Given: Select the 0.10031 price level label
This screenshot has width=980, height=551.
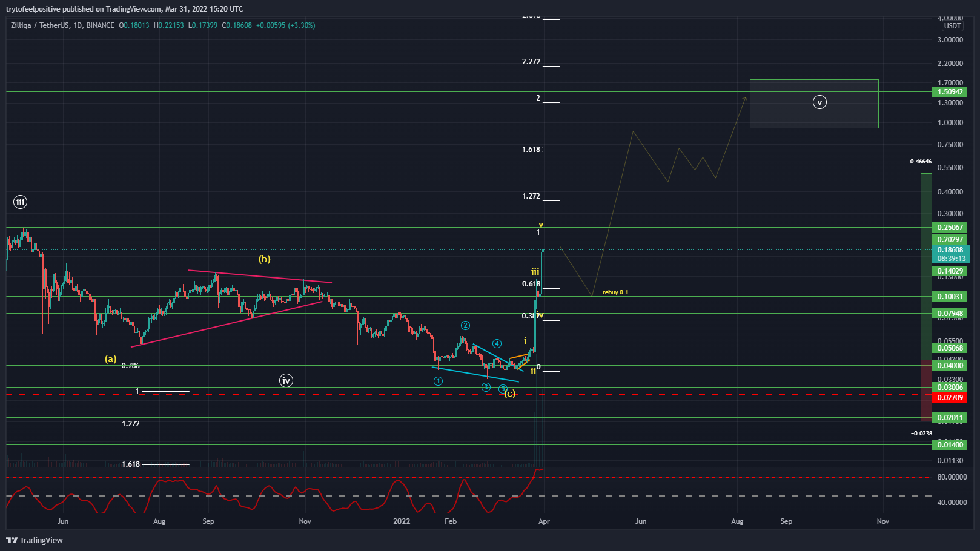Looking at the screenshot, I should pos(949,297).
